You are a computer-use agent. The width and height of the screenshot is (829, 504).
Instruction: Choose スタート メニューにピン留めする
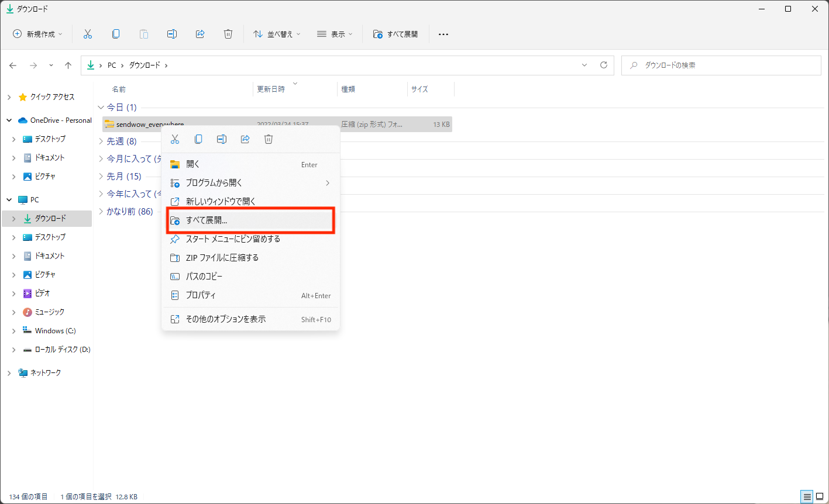250,239
